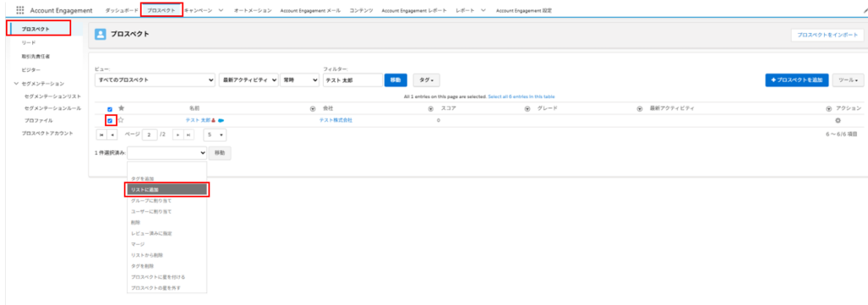Click the red person icon beside テスト 太郎
Viewport: 868px width, 305px height.
click(x=214, y=120)
